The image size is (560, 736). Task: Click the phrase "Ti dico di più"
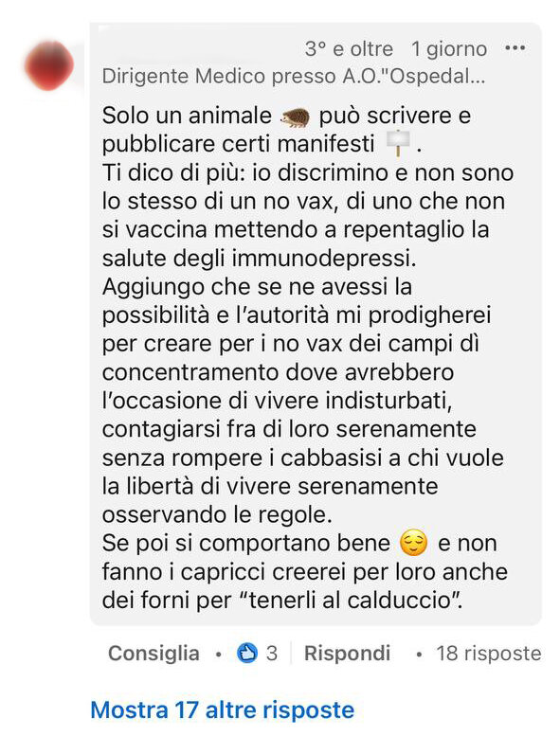[x=173, y=173]
